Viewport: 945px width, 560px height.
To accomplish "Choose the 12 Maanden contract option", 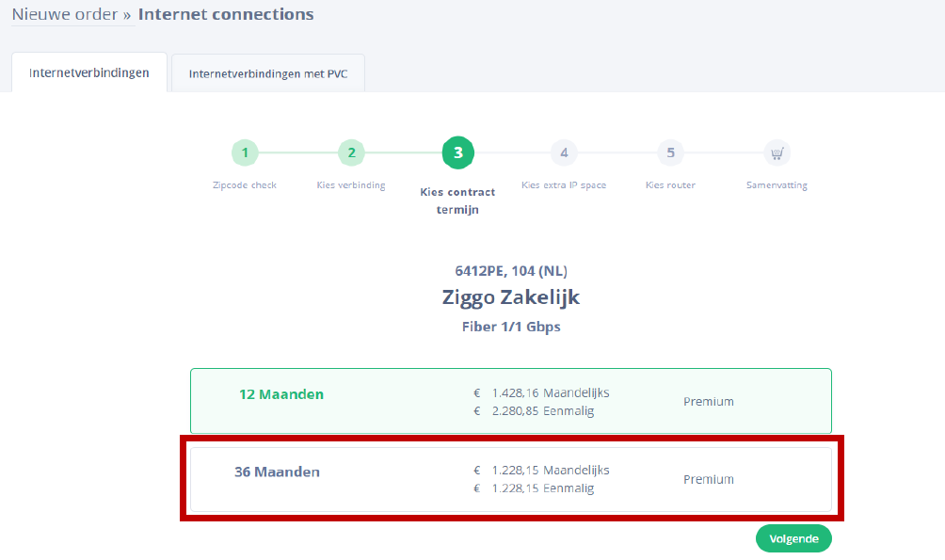I will tap(511, 401).
